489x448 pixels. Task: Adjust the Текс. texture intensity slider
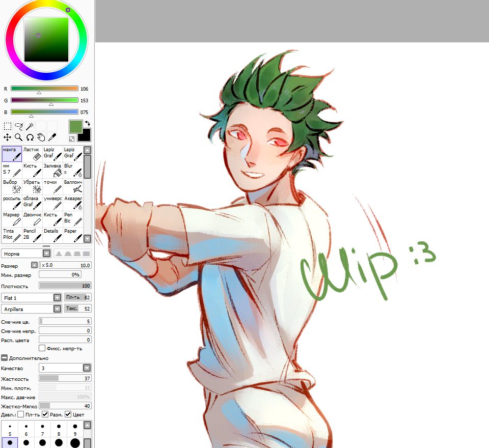click(x=77, y=309)
